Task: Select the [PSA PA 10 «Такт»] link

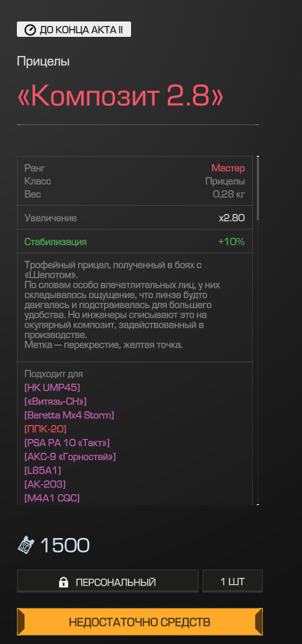Action: click(67, 443)
